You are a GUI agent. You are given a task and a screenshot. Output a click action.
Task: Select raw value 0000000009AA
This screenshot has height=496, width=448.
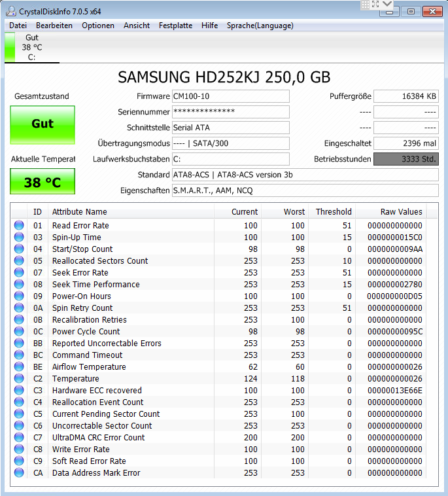pos(394,249)
